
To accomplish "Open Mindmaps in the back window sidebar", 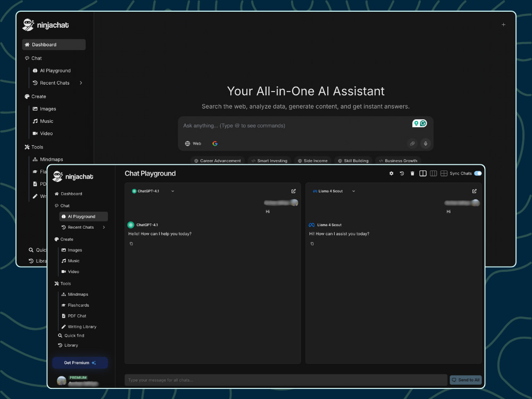I will pos(47,160).
